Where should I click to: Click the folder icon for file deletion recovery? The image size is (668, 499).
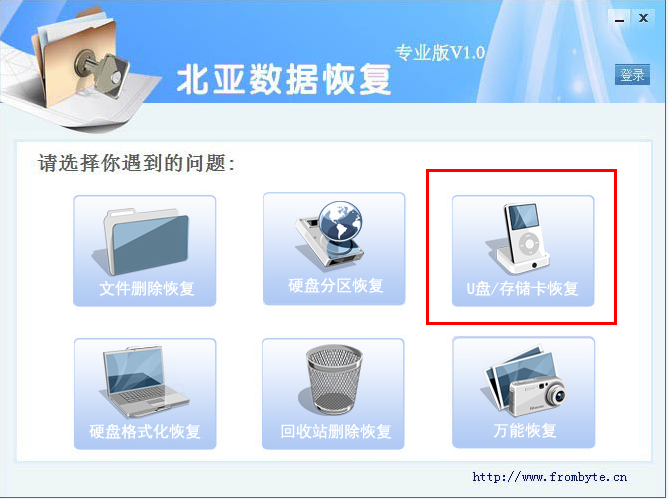143,241
